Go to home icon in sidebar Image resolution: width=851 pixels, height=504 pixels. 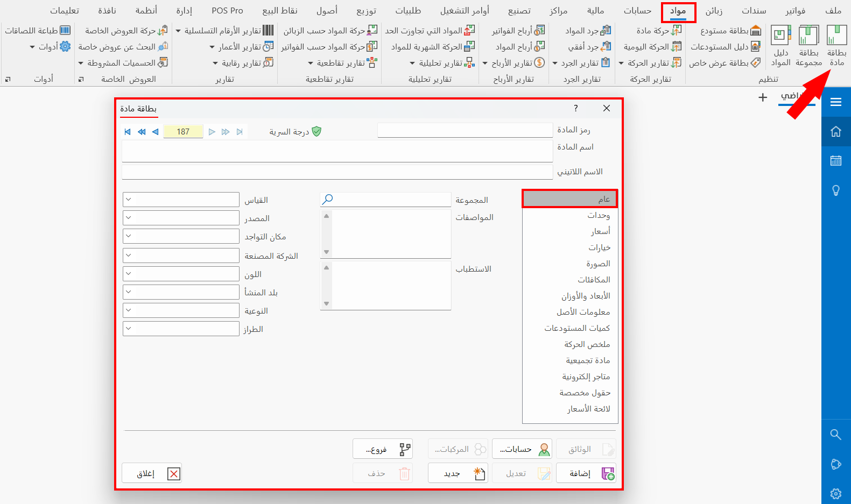tap(836, 131)
